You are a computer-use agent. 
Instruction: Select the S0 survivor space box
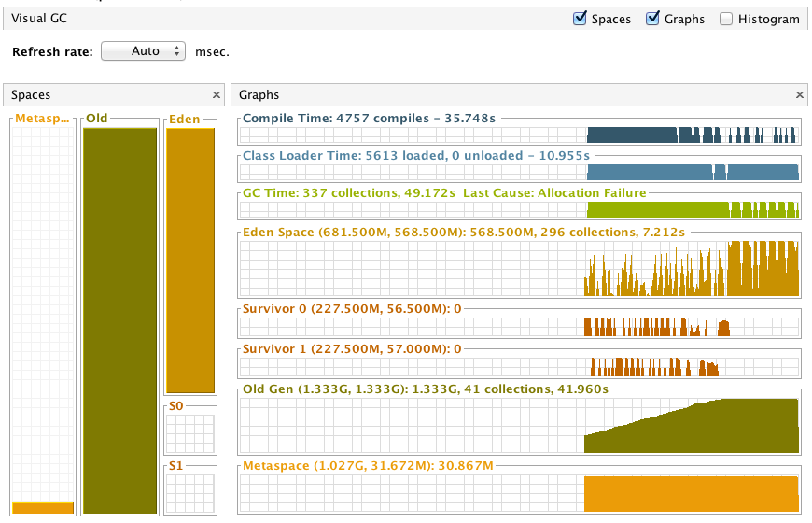(190, 433)
